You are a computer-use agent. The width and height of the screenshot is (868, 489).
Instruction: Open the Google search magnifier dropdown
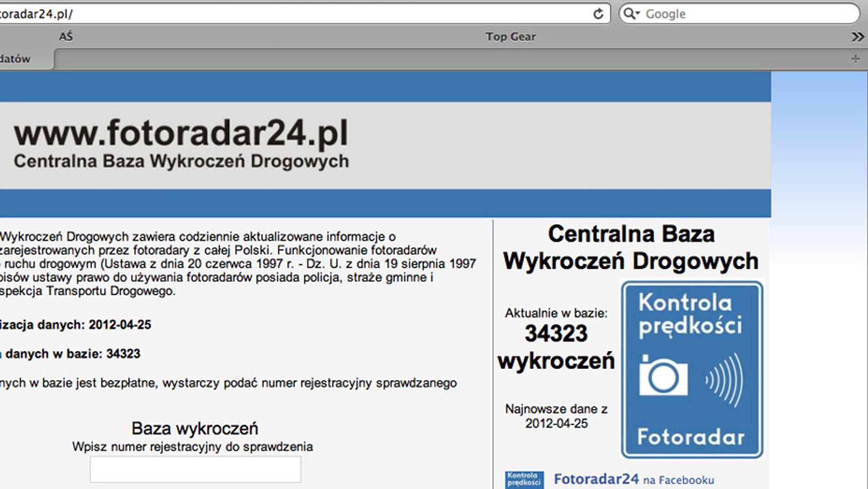pyautogui.click(x=631, y=14)
